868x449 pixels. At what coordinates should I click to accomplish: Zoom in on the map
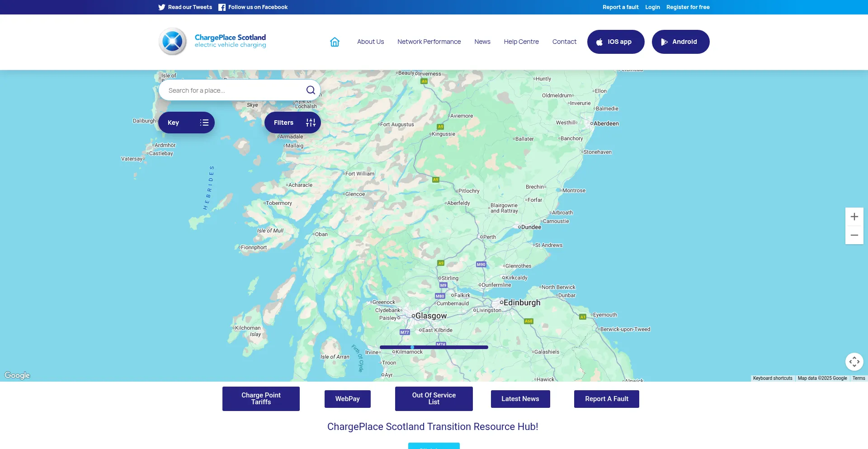[x=854, y=217]
